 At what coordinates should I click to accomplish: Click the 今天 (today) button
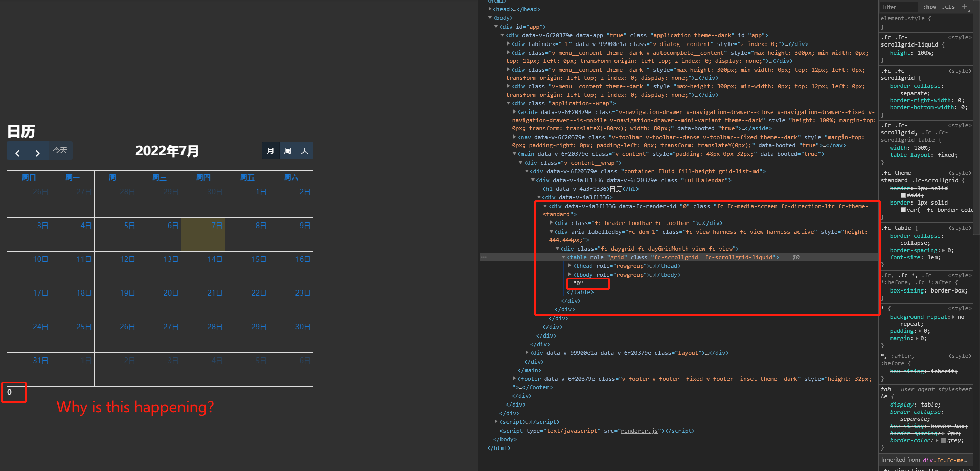60,150
